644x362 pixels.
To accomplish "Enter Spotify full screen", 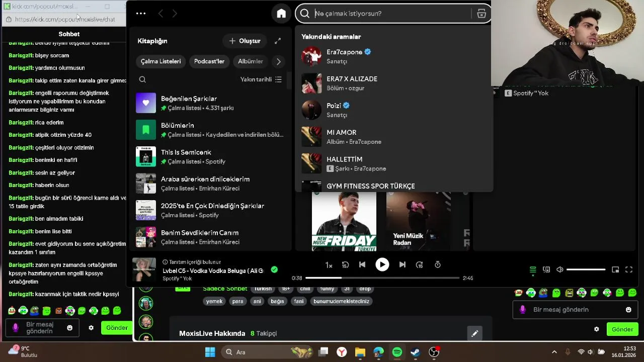I will click(x=629, y=270).
